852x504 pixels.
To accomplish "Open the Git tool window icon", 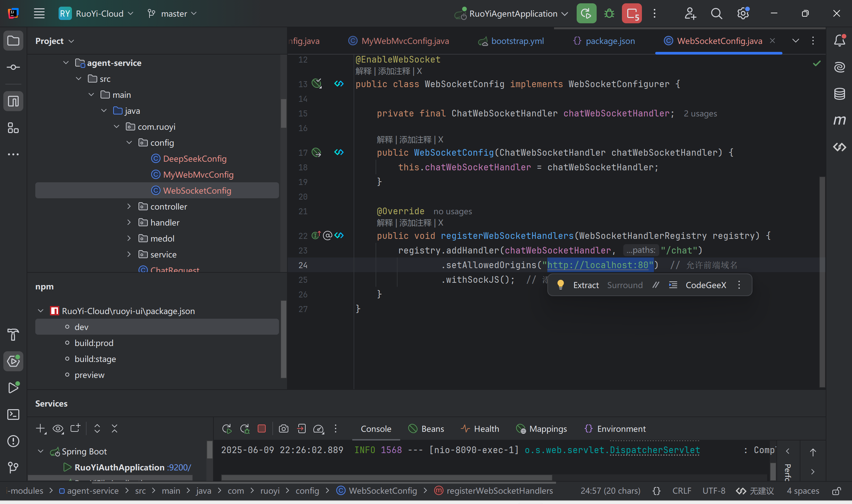I will click(13, 467).
